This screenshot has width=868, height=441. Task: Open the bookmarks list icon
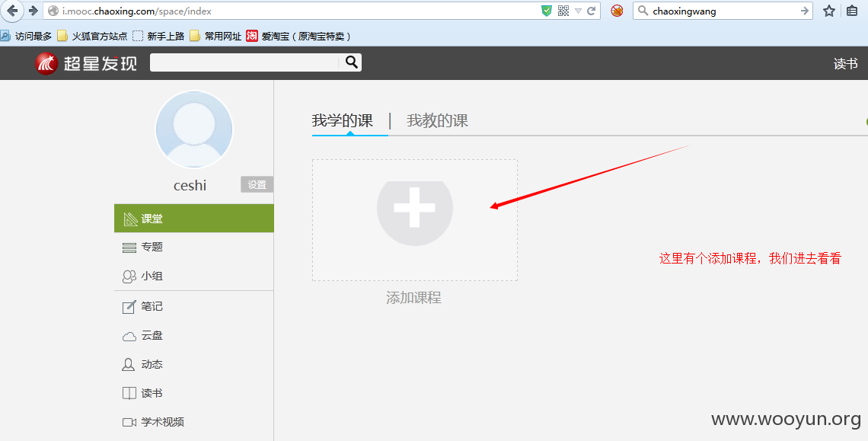(852, 11)
